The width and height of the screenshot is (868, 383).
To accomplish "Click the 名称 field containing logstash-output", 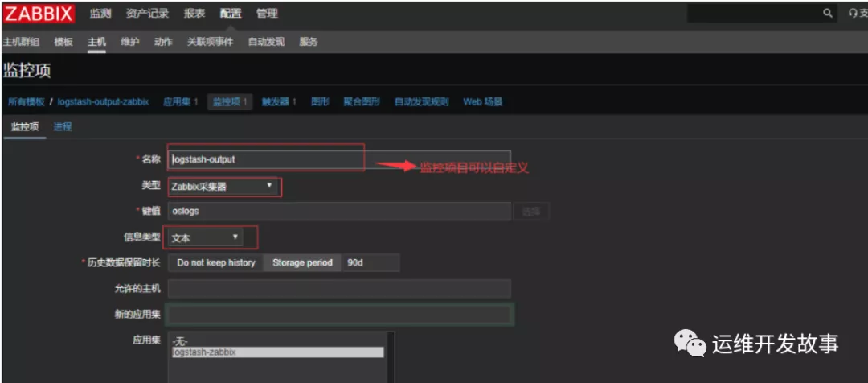I will (339, 159).
